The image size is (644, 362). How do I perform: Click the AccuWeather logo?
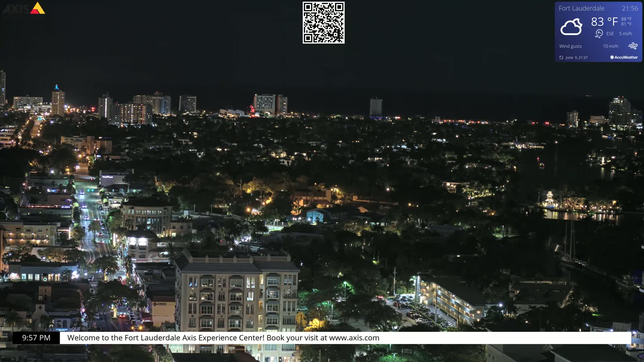[x=624, y=57]
